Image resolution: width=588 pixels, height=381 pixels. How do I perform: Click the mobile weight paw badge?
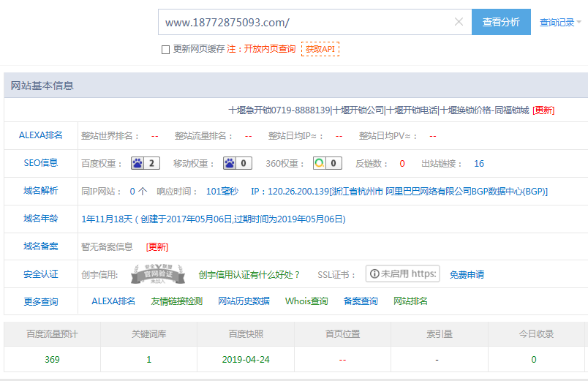click(x=238, y=163)
